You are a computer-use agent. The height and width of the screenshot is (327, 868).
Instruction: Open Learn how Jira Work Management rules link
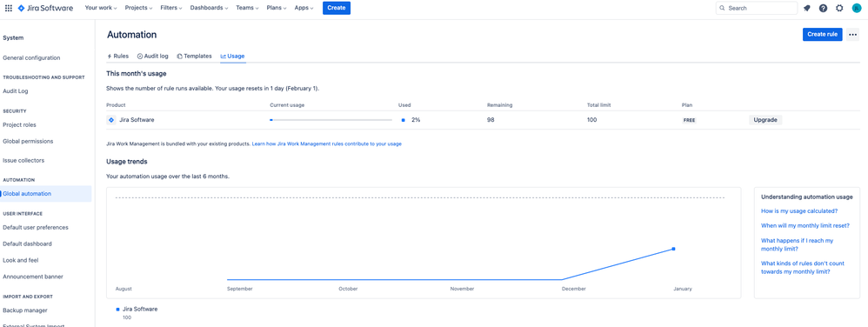[x=327, y=143]
